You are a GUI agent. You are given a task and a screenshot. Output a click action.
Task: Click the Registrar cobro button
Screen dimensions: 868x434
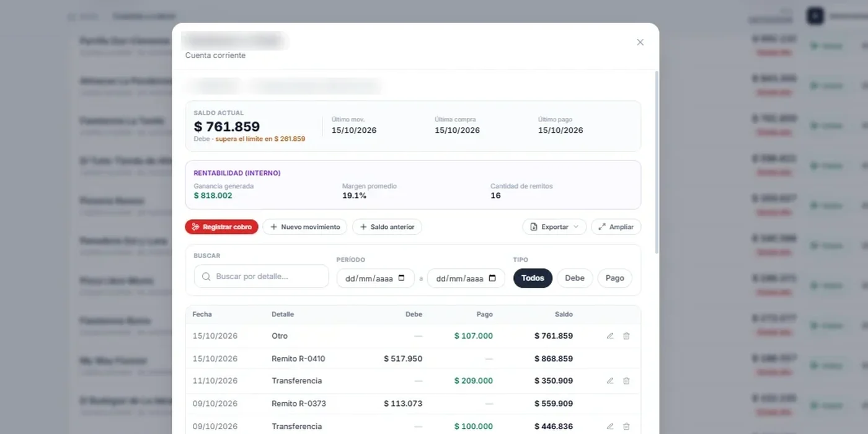pyautogui.click(x=221, y=227)
